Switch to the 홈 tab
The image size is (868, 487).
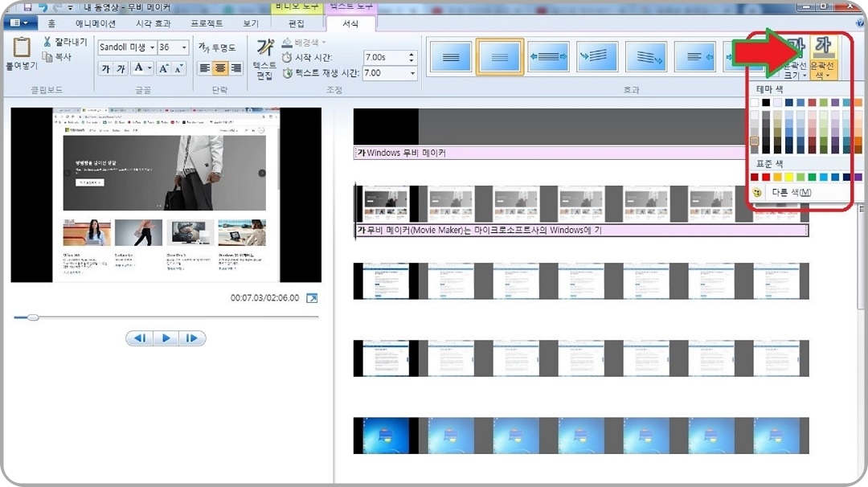tap(51, 23)
